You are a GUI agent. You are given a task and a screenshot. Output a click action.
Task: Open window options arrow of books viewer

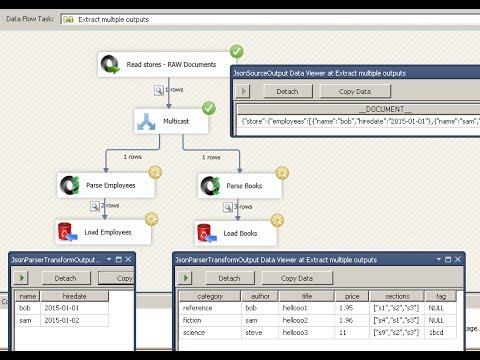(x=439, y=259)
